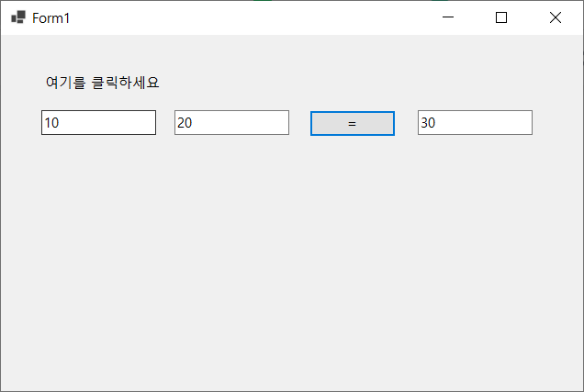This screenshot has height=392, width=584.
Task: Close the Form1 window
Action: (556, 17)
